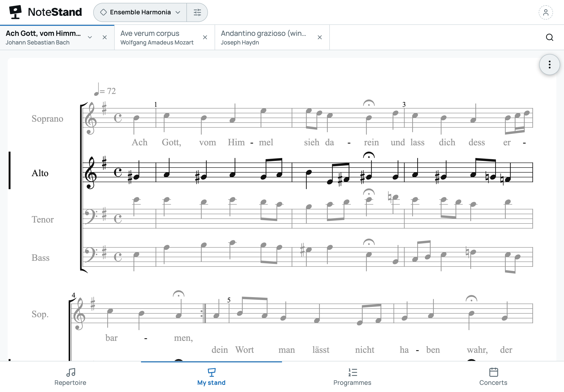This screenshot has height=392, width=564.
Task: Switch to the Ave verum corpus tab
Action: click(x=157, y=37)
